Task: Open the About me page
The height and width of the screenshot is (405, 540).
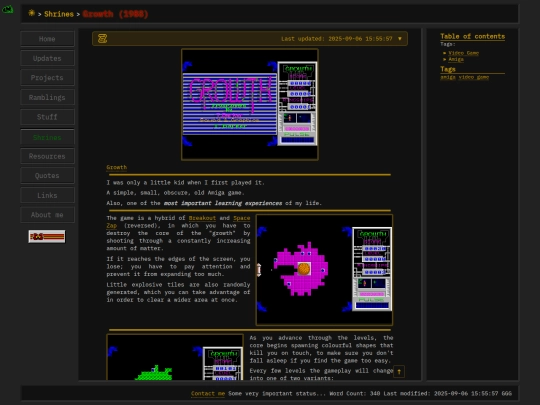Action: [x=47, y=215]
